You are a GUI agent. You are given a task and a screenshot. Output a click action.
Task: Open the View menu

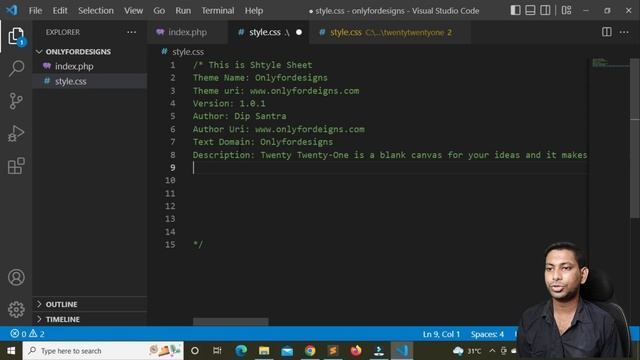pyautogui.click(x=133, y=11)
